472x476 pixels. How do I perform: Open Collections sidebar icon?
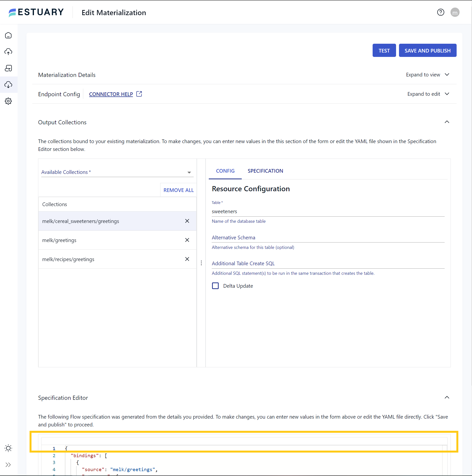pyautogui.click(x=8, y=68)
